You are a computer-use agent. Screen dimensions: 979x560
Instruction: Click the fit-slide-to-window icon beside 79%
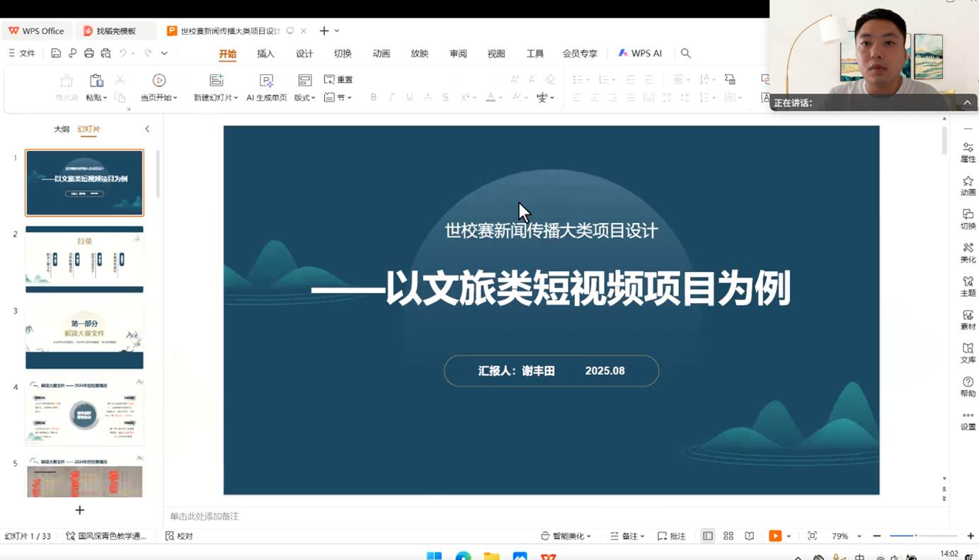[812, 536]
